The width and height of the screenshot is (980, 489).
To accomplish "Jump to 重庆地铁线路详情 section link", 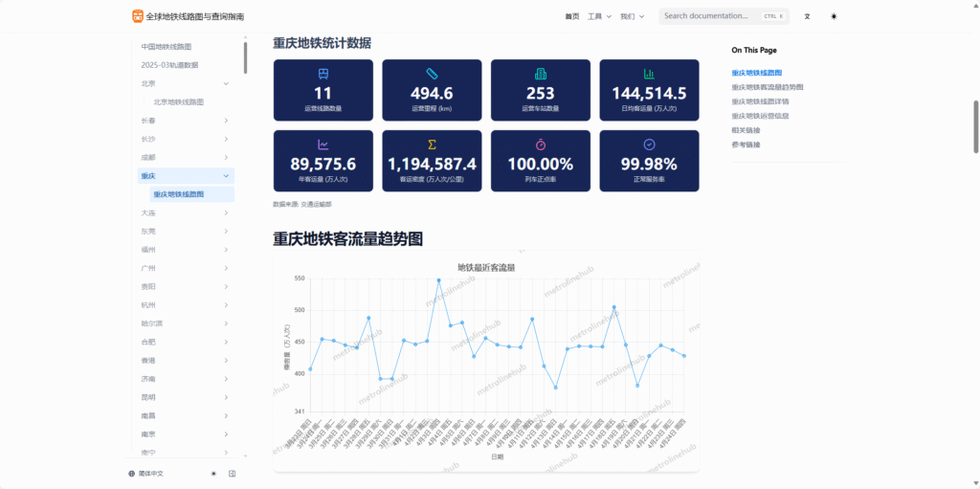I will pos(761,101).
